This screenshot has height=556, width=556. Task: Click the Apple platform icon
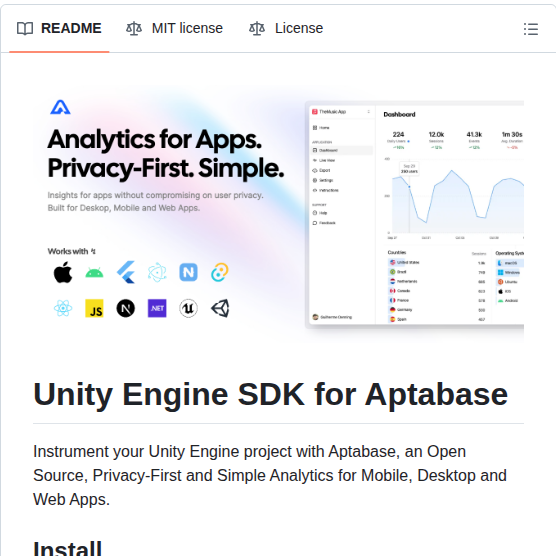[63, 272]
